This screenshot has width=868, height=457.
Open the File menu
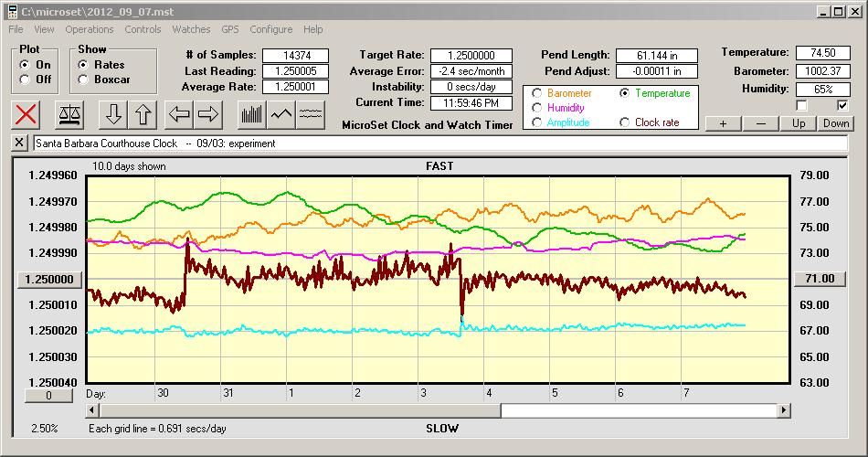16,29
